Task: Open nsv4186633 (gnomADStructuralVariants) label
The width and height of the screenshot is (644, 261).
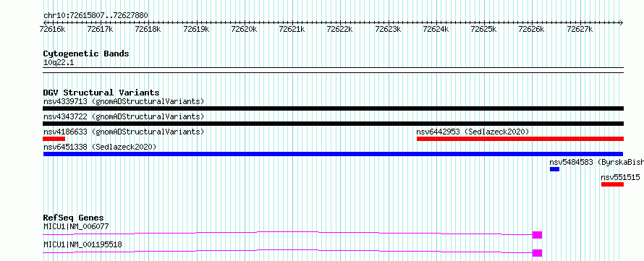Action: coord(124,132)
